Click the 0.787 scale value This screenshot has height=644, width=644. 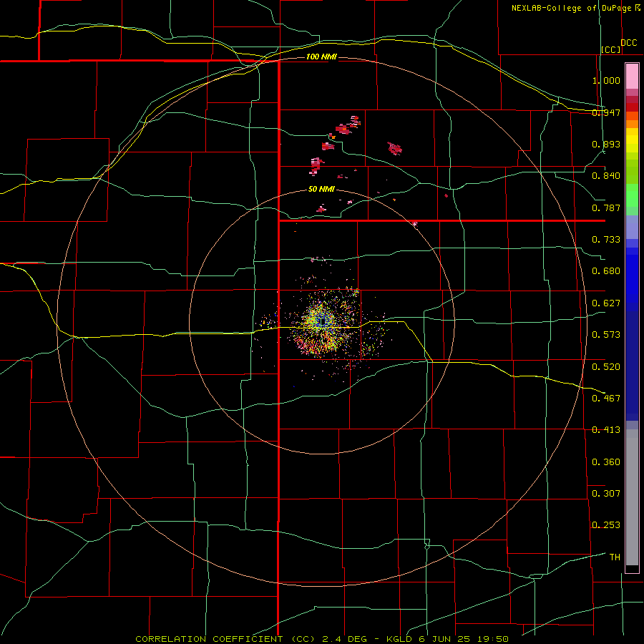pos(606,208)
